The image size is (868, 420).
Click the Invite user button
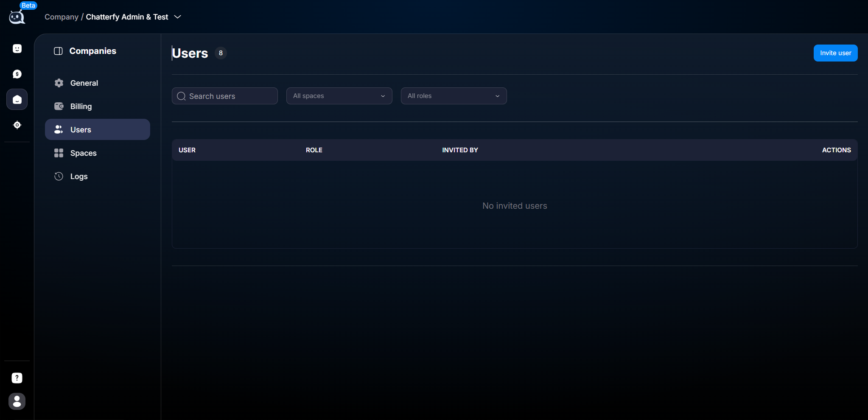pyautogui.click(x=835, y=53)
